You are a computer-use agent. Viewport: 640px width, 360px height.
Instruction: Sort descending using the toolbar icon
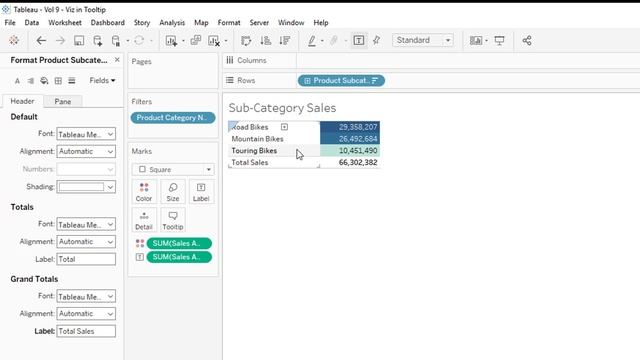[284, 40]
